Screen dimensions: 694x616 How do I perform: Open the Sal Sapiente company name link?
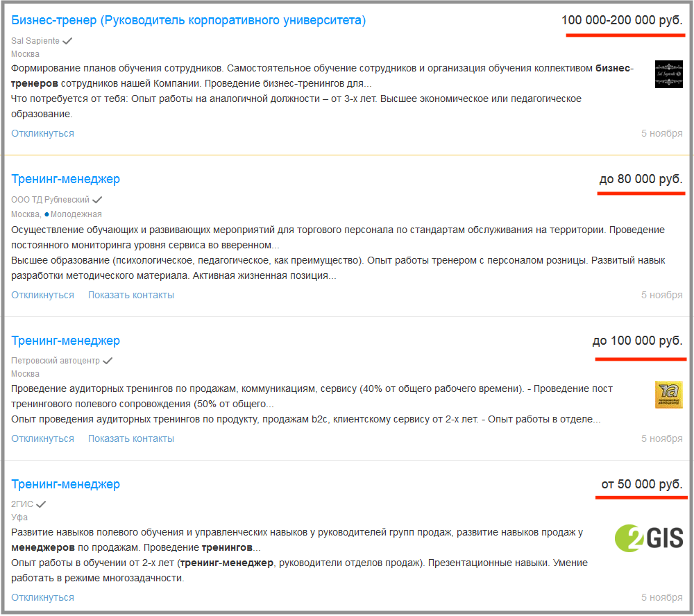pyautogui.click(x=35, y=41)
